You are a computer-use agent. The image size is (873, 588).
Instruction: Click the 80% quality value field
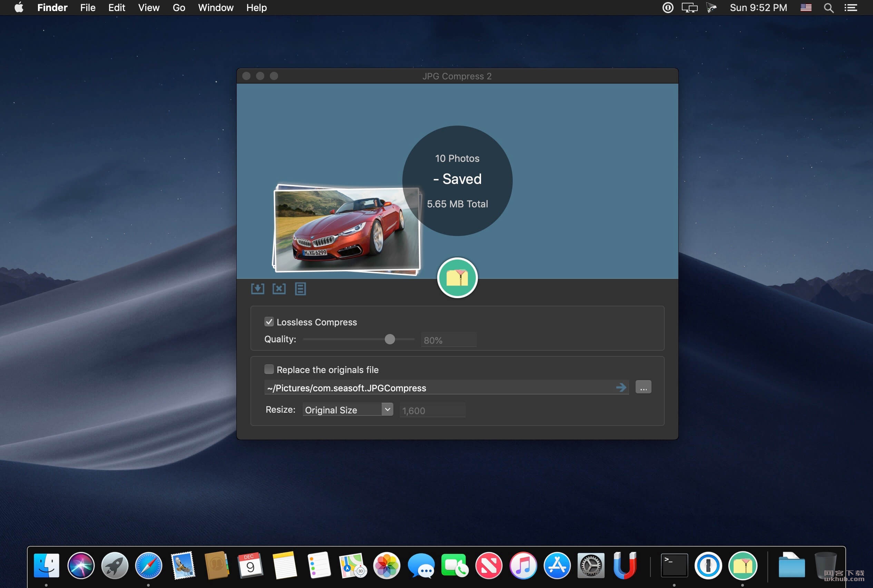(449, 340)
